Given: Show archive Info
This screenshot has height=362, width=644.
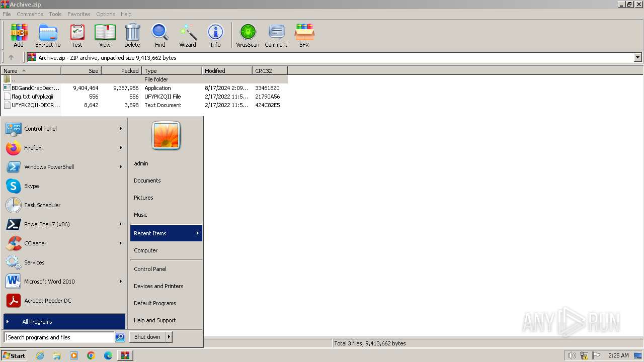Looking at the screenshot, I should point(215,35).
